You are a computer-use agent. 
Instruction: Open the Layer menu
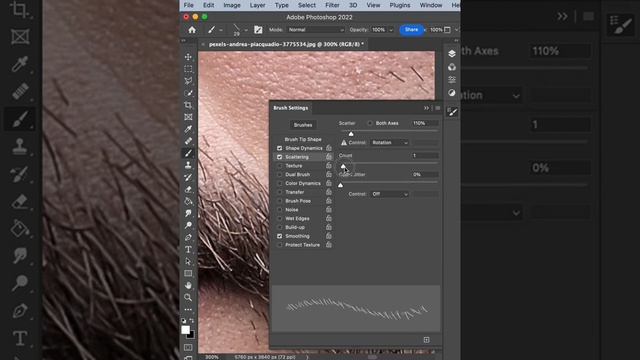pyautogui.click(x=257, y=5)
